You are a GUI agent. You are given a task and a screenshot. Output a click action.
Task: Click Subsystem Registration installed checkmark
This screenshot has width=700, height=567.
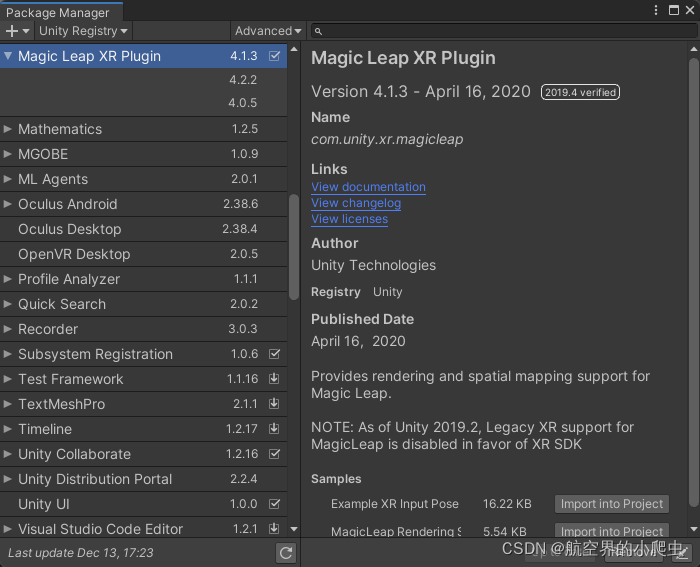point(275,354)
